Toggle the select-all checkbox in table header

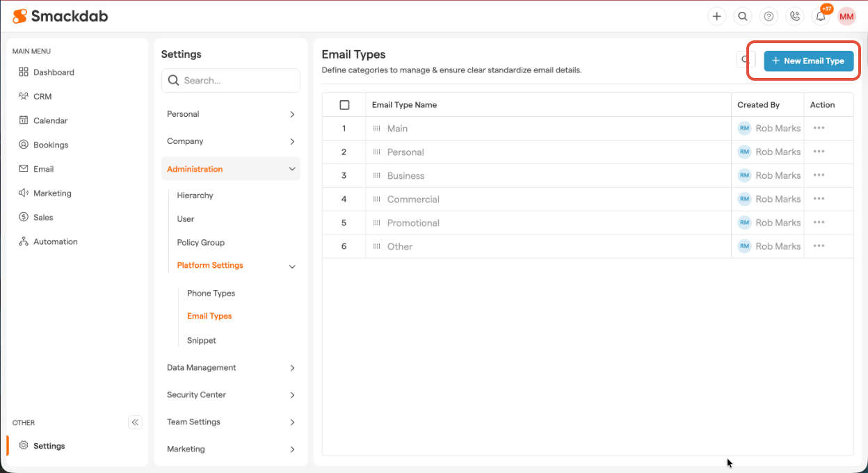[x=344, y=105]
